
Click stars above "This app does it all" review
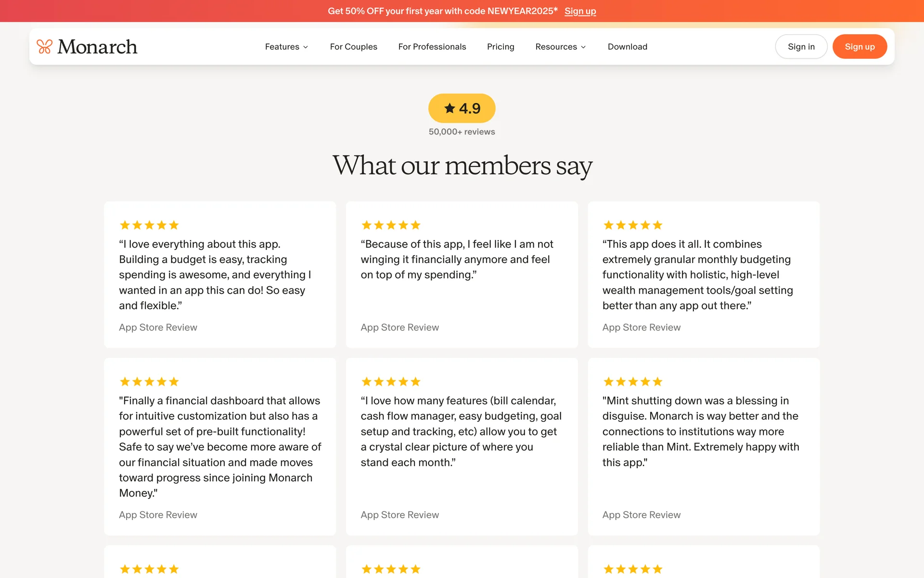pyautogui.click(x=632, y=225)
